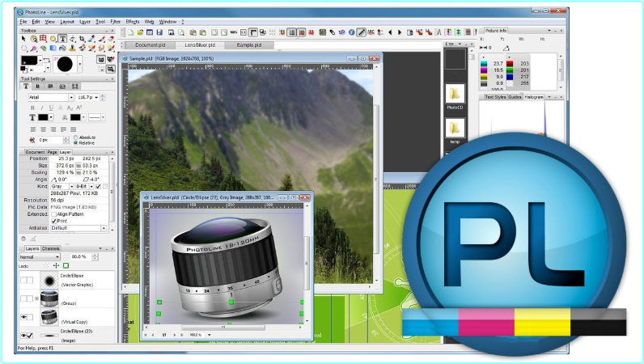Click the italic I text style icon
This screenshot has width=644, height=364.
(x=42, y=108)
